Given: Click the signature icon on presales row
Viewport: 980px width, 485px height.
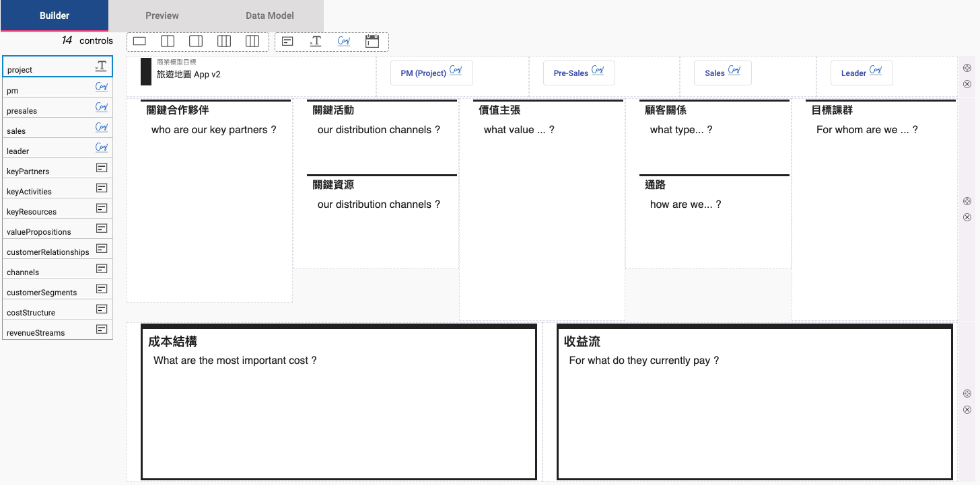Looking at the screenshot, I should point(102,107).
